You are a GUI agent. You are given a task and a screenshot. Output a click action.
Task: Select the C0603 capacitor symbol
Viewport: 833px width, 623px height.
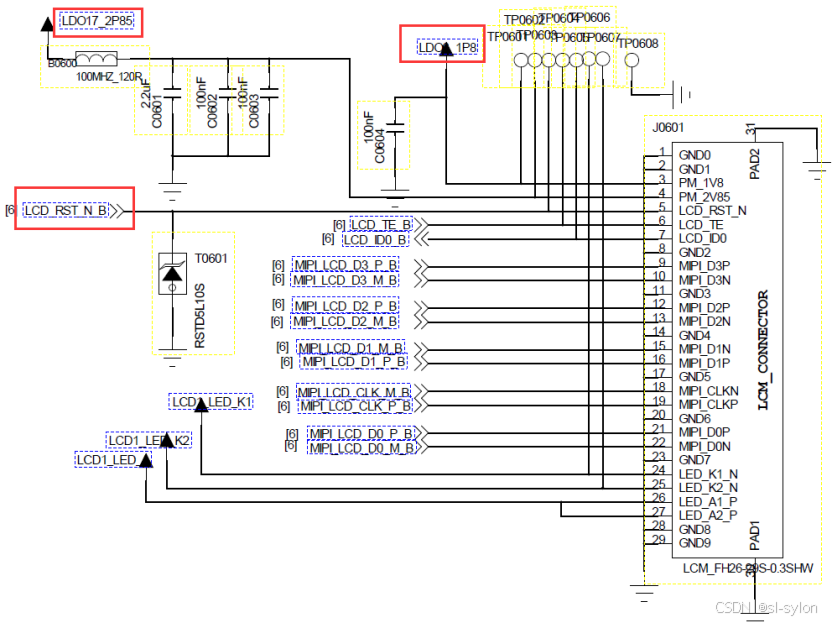[x=269, y=93]
